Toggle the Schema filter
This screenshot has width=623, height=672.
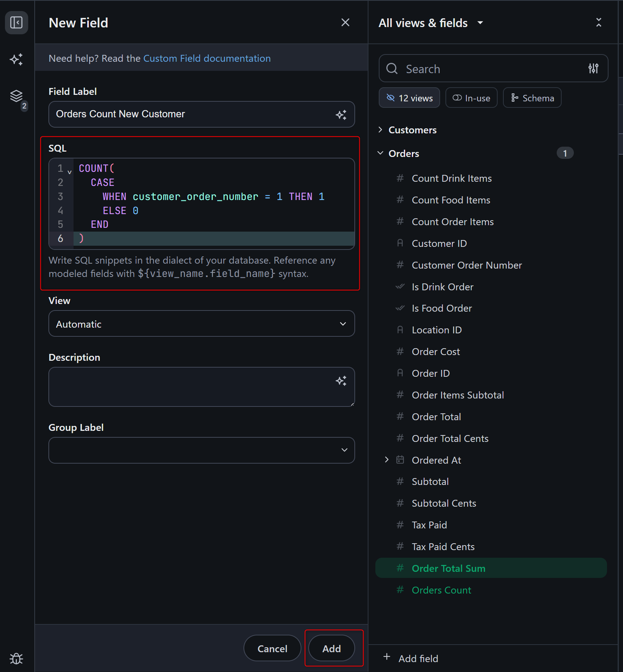pyautogui.click(x=532, y=98)
